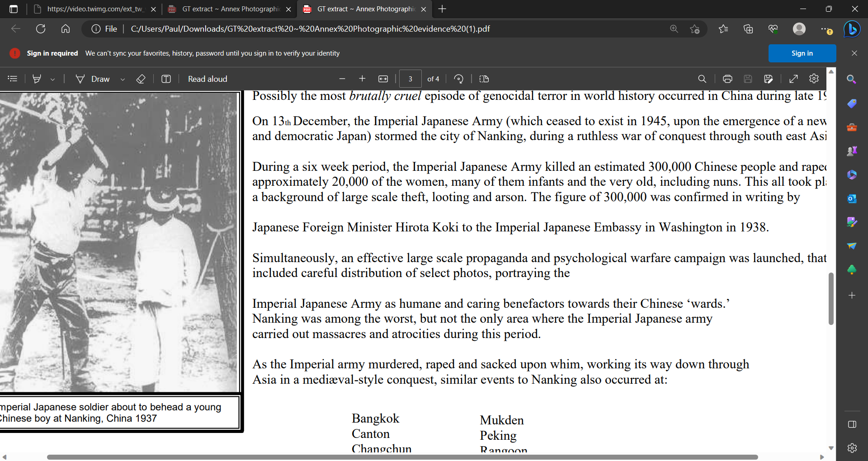Expand highlight color options dropdown
The image size is (868, 461).
pos(52,79)
